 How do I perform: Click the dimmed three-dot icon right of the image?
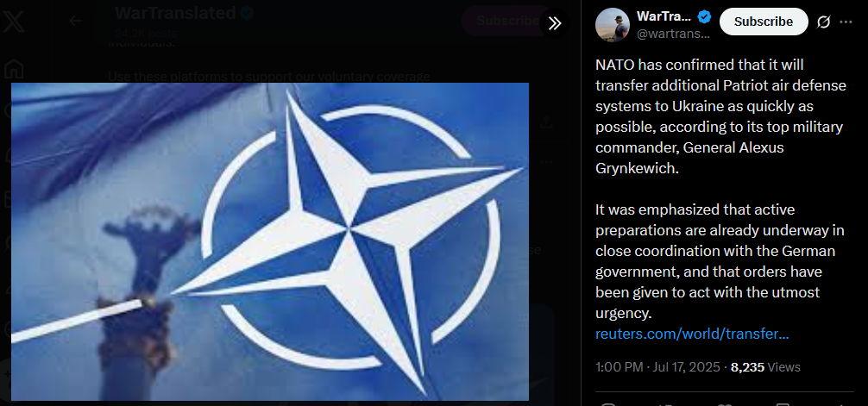[546, 162]
